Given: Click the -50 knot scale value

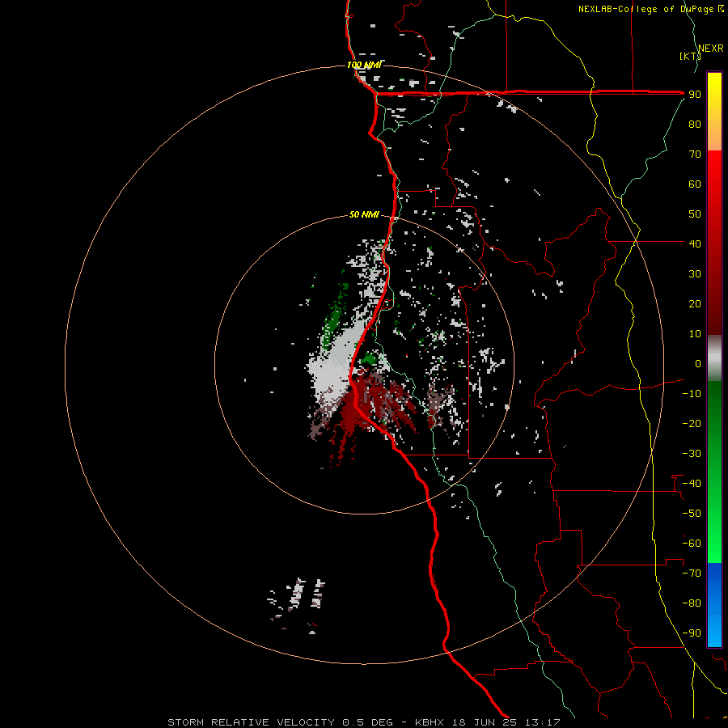Looking at the screenshot, I should tap(692, 514).
